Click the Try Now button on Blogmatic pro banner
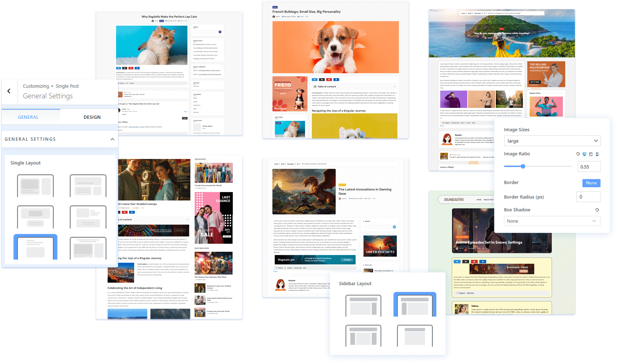618x364 pixels. coord(347,260)
